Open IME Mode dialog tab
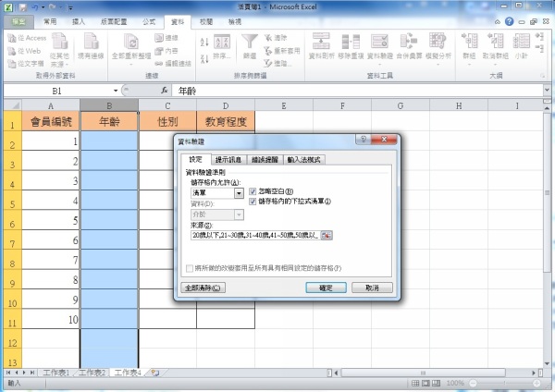Image resolution: width=555 pixels, height=392 pixels. (x=303, y=160)
